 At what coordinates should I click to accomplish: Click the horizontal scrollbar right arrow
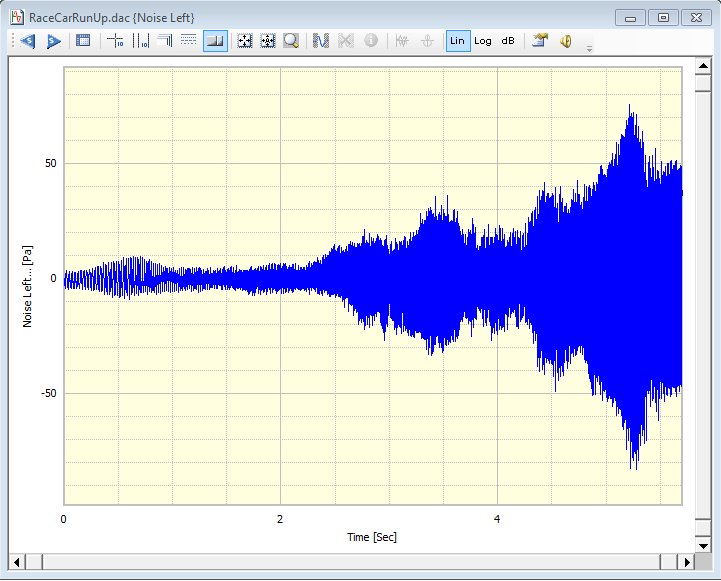pyautogui.click(x=685, y=561)
